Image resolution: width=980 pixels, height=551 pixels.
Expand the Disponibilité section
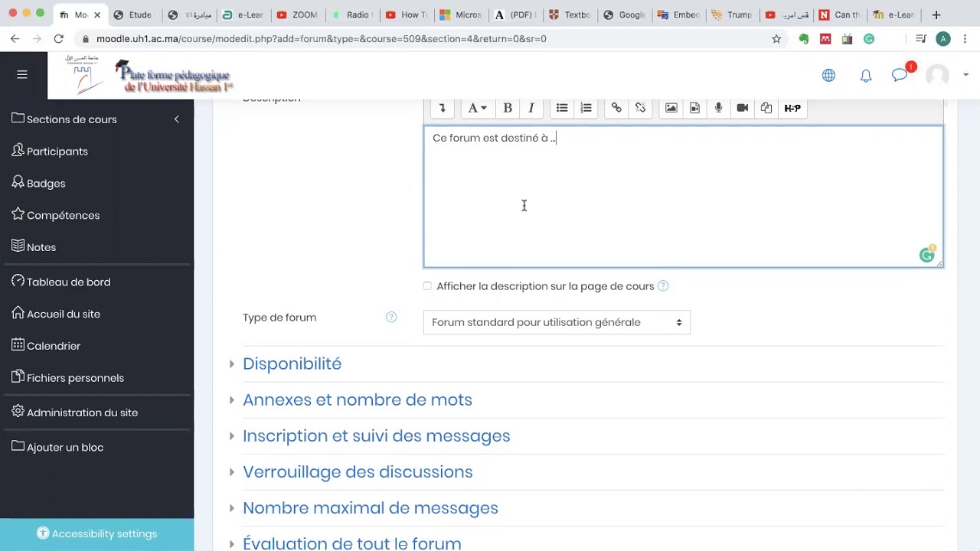[x=292, y=364]
